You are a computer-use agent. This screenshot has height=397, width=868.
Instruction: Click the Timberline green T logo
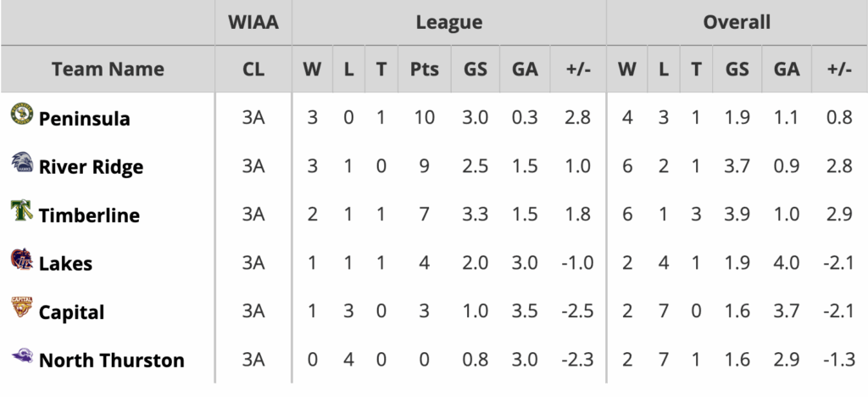pyautogui.click(x=21, y=210)
